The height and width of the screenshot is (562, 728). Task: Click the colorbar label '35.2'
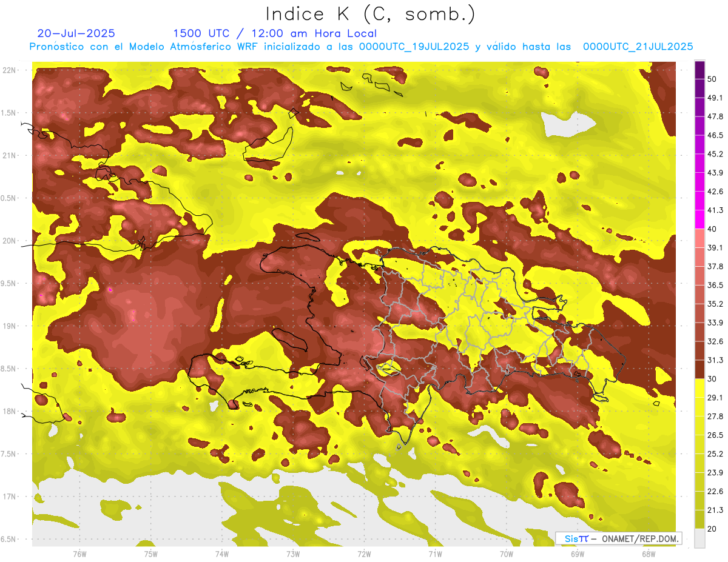click(x=715, y=304)
